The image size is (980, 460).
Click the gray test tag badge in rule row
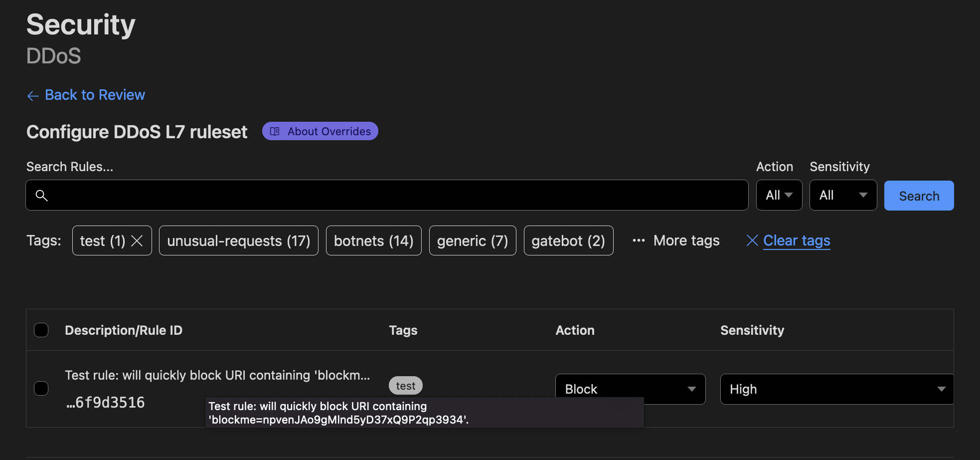coord(406,386)
